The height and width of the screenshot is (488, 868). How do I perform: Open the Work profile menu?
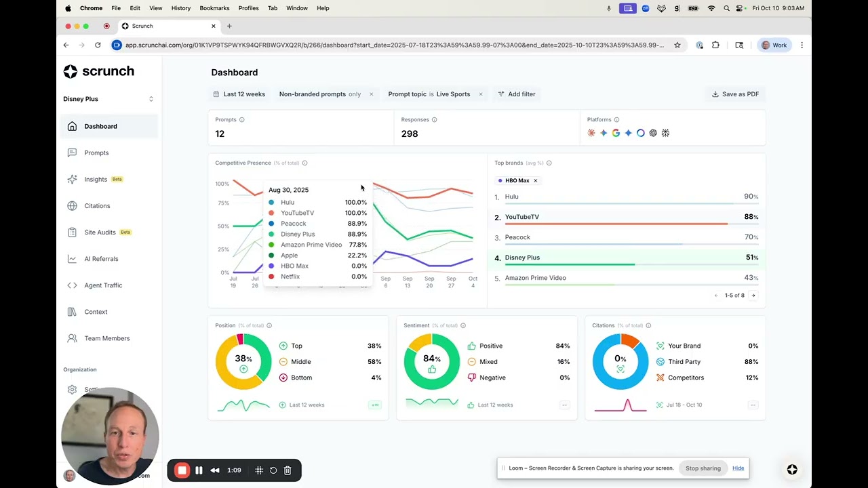click(x=774, y=45)
